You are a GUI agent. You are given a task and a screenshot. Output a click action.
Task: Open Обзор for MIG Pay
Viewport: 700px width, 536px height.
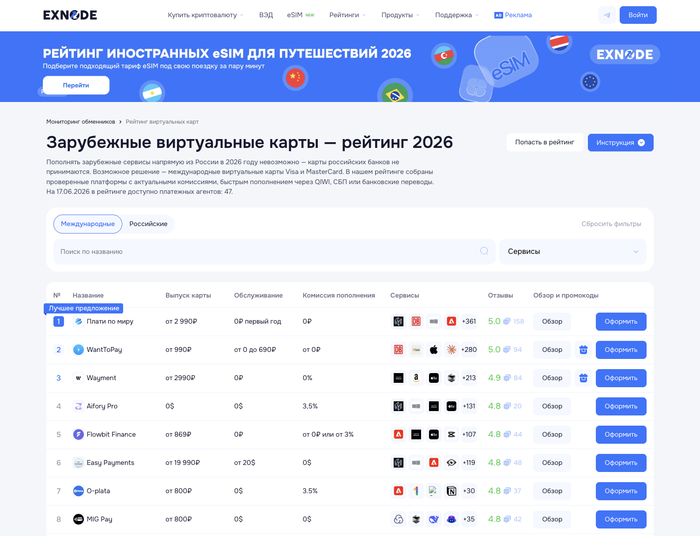pos(552,519)
